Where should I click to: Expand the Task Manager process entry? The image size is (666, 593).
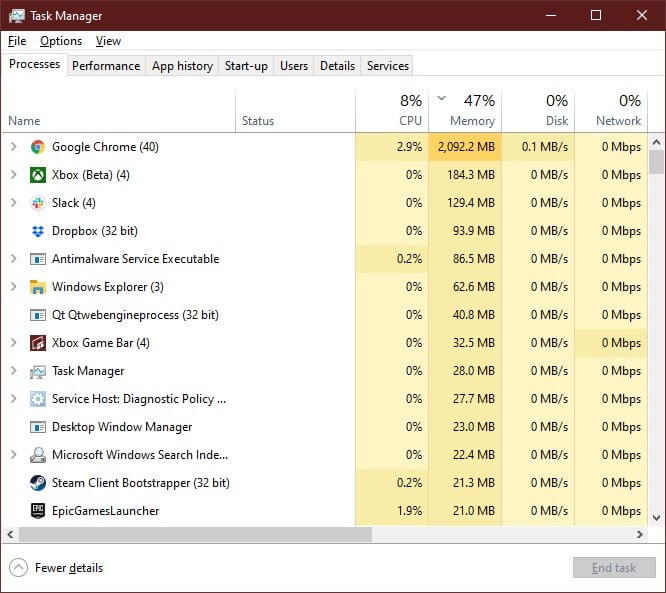pos(14,371)
